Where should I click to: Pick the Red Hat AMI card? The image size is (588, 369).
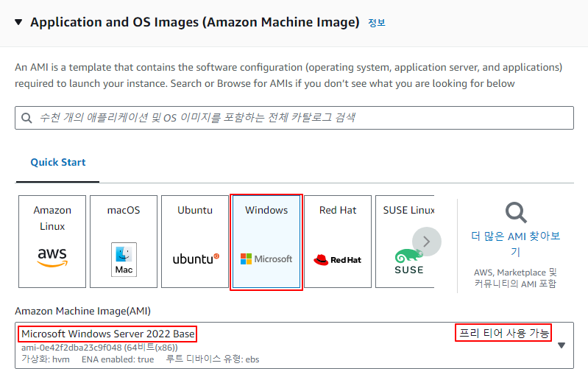[x=338, y=242]
